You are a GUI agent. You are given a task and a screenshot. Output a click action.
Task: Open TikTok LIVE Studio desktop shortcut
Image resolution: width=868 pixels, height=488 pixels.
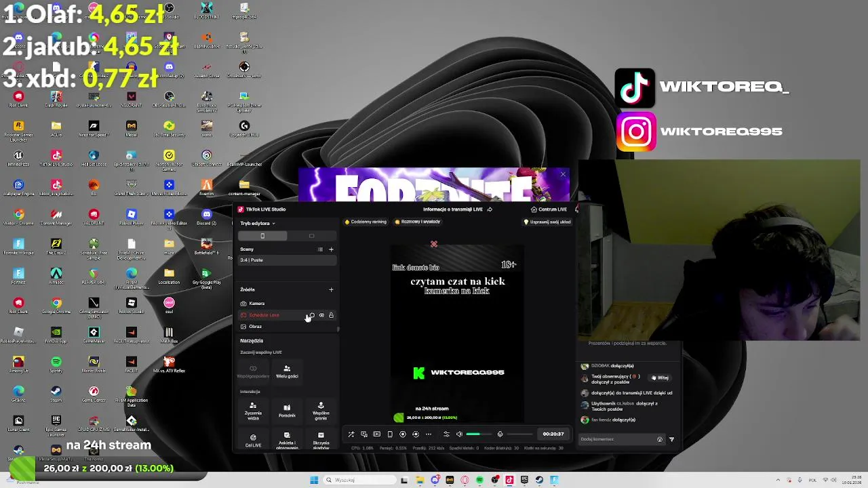coord(56,159)
